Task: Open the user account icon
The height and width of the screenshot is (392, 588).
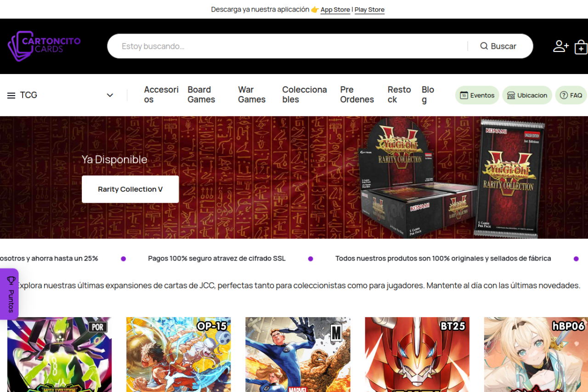Action: click(560, 46)
